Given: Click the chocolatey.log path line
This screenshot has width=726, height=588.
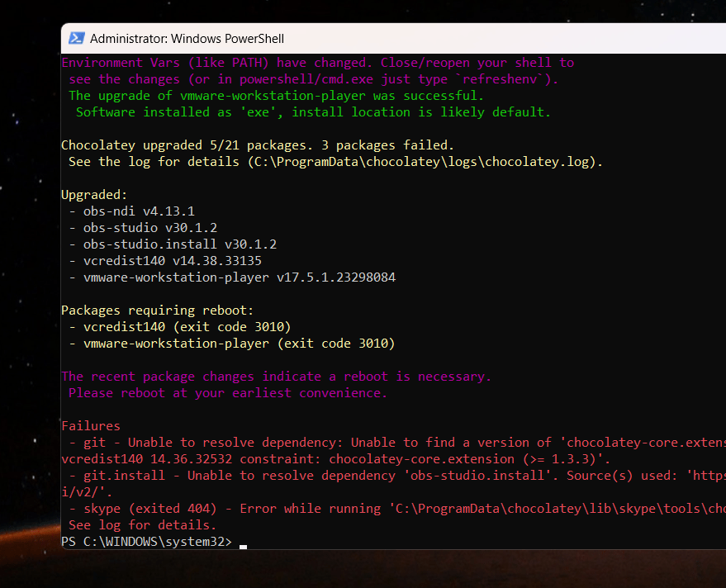Looking at the screenshot, I should 335,162.
